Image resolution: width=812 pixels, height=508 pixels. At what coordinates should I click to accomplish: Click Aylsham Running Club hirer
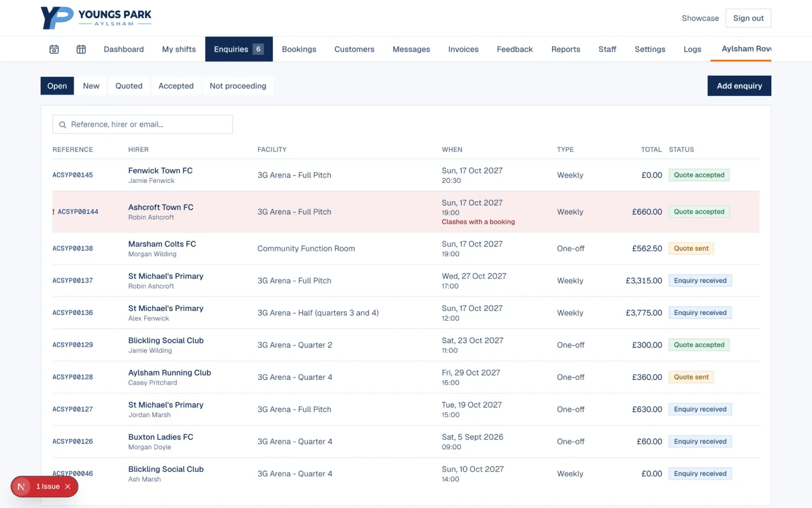point(170,373)
